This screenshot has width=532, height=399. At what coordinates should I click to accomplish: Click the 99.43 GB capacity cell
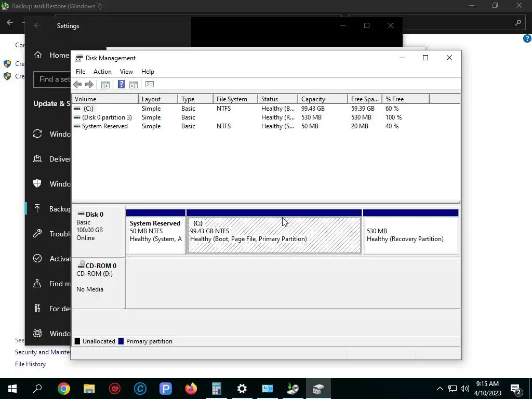313,109
